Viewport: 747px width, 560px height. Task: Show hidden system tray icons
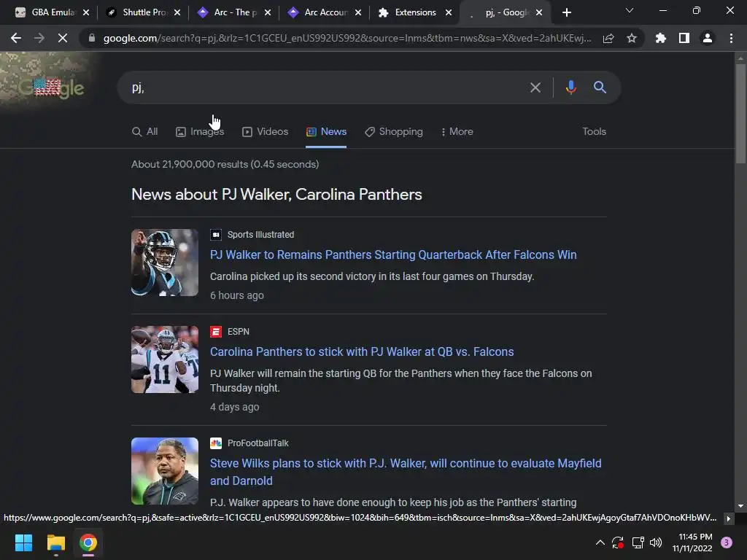[600, 542]
